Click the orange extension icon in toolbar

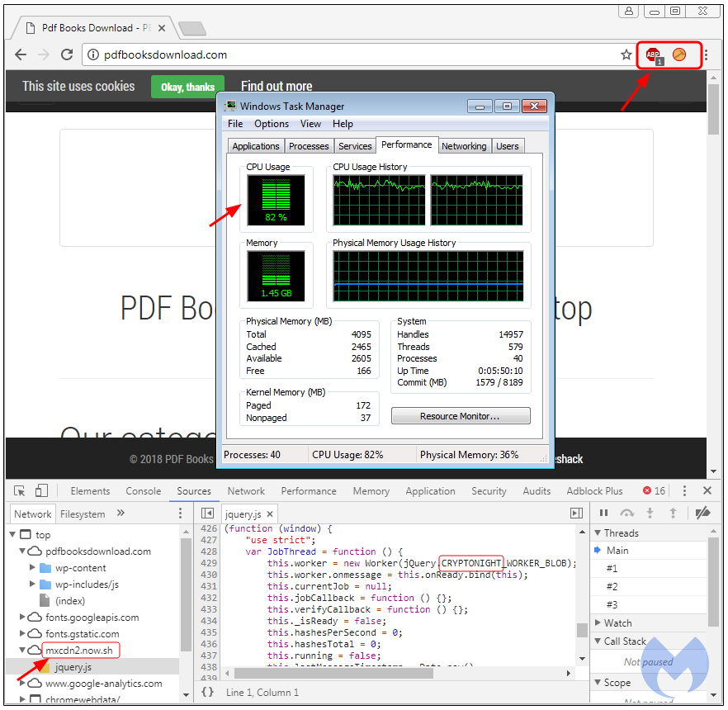[x=678, y=54]
